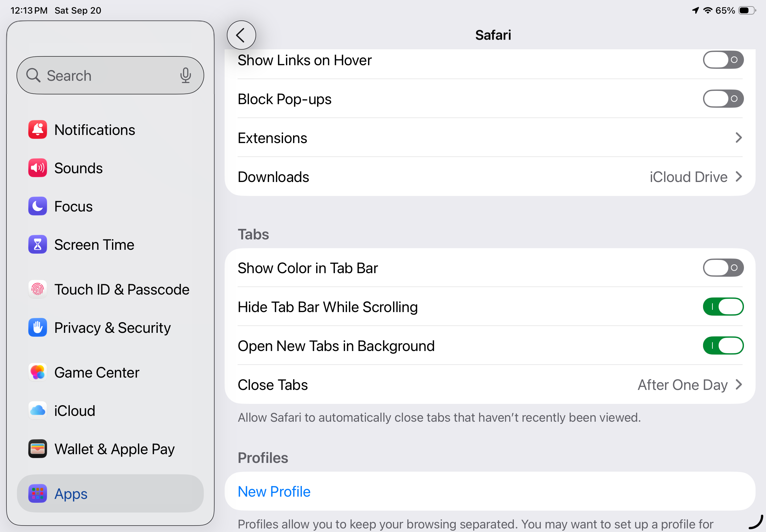
Task: Open the Notifications bell icon
Action: pyautogui.click(x=37, y=130)
